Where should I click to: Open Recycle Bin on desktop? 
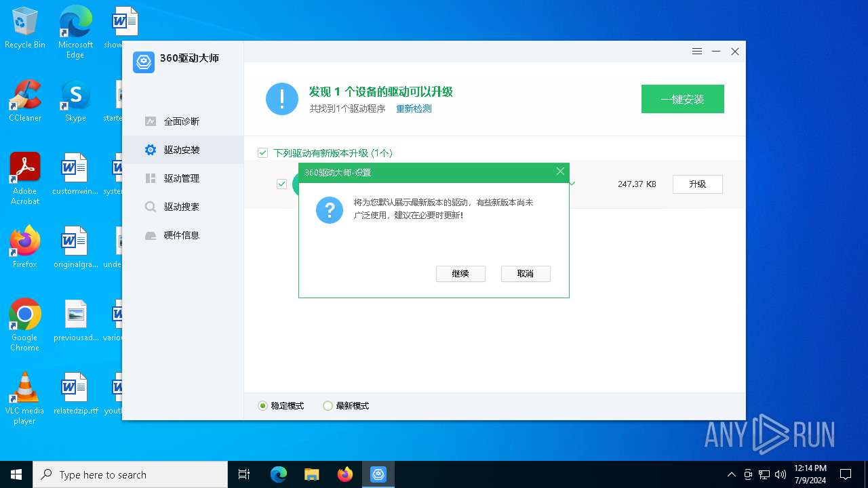point(25,28)
